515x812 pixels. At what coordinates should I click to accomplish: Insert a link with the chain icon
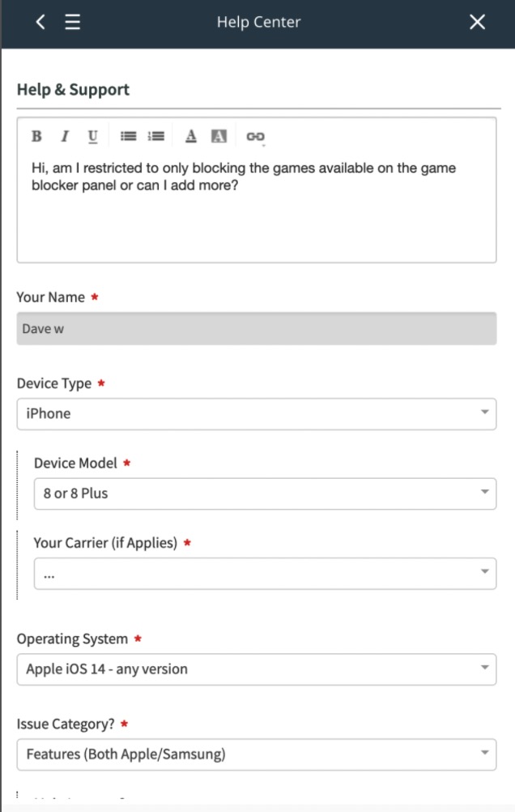255,137
